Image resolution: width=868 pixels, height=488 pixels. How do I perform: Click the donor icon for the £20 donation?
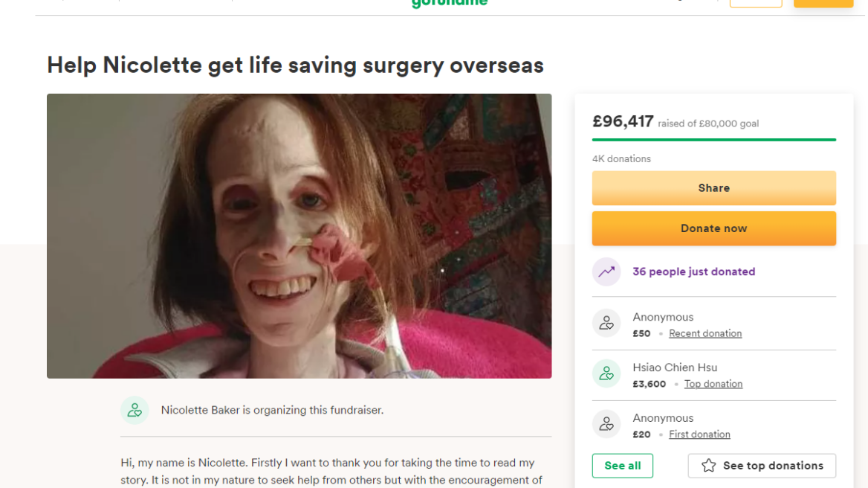point(606,424)
